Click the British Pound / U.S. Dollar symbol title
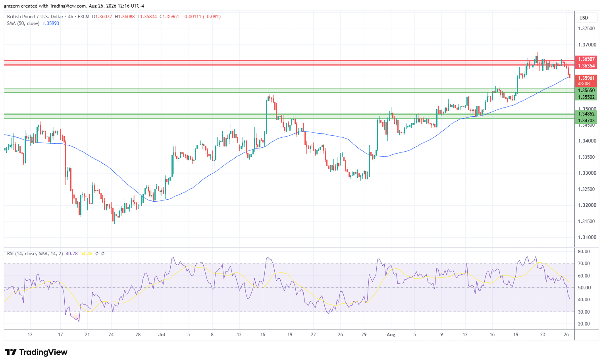The height and width of the screenshot is (364, 603). click(35, 17)
